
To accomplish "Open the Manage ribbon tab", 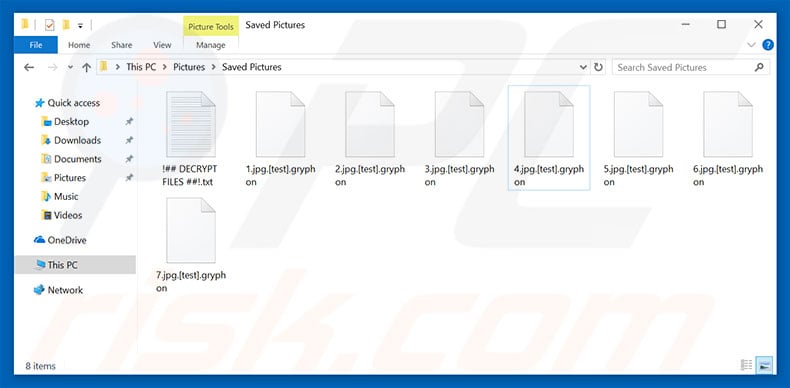I will pos(211,45).
